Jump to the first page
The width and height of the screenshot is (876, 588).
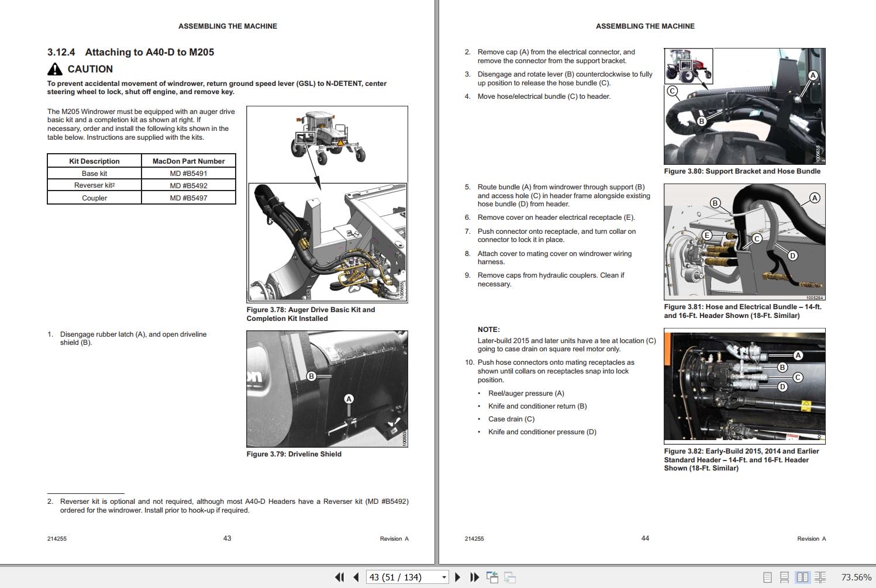point(340,577)
